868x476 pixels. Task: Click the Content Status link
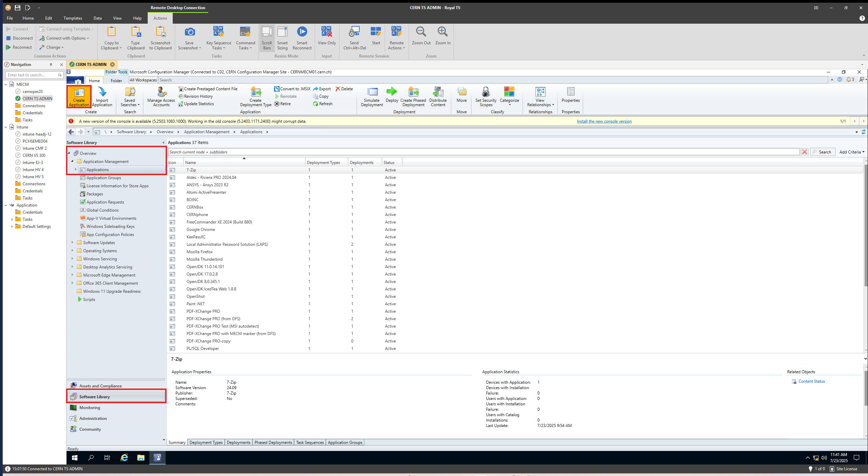(x=812, y=381)
